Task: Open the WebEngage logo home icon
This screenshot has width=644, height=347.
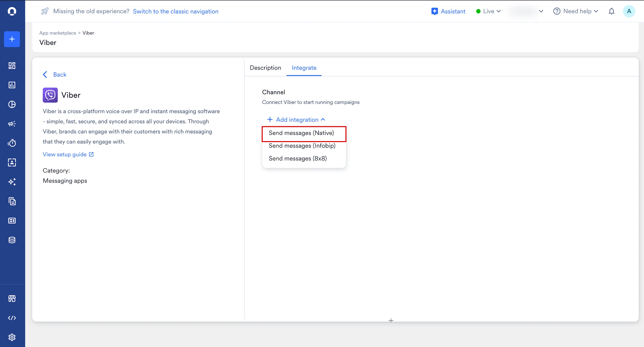Action: (12, 11)
